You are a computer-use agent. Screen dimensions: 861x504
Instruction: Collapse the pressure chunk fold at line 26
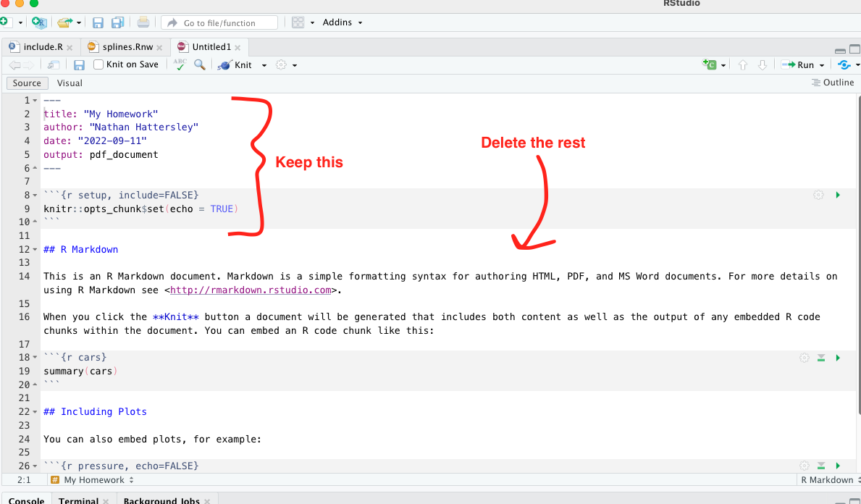coord(35,466)
